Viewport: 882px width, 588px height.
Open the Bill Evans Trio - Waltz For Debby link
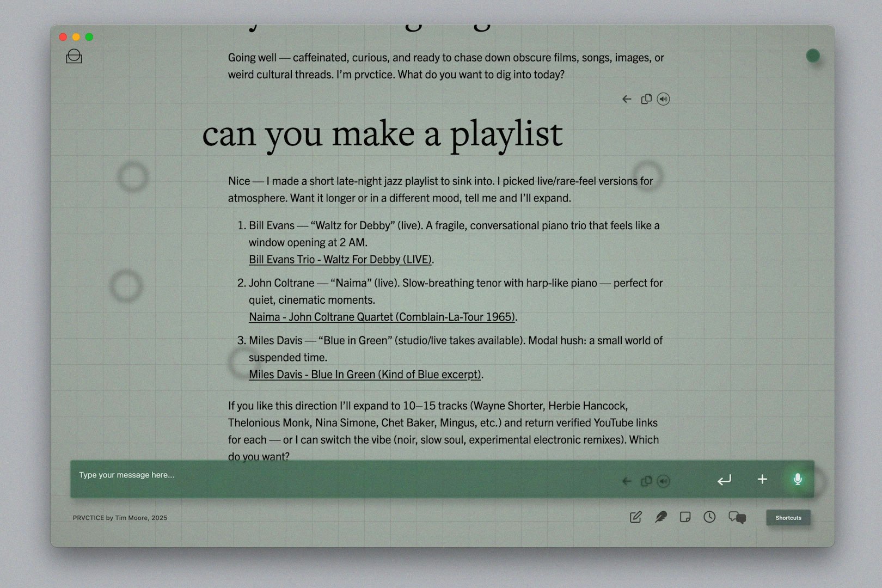click(340, 259)
